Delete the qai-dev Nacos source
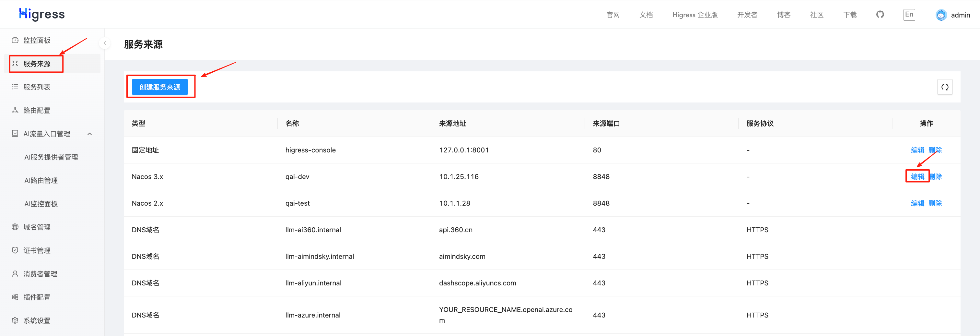Viewport: 980px width, 336px height. click(935, 176)
